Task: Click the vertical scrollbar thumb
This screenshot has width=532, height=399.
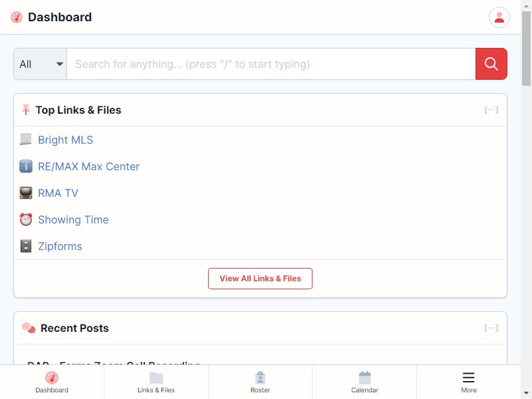Action: pyautogui.click(x=526, y=49)
